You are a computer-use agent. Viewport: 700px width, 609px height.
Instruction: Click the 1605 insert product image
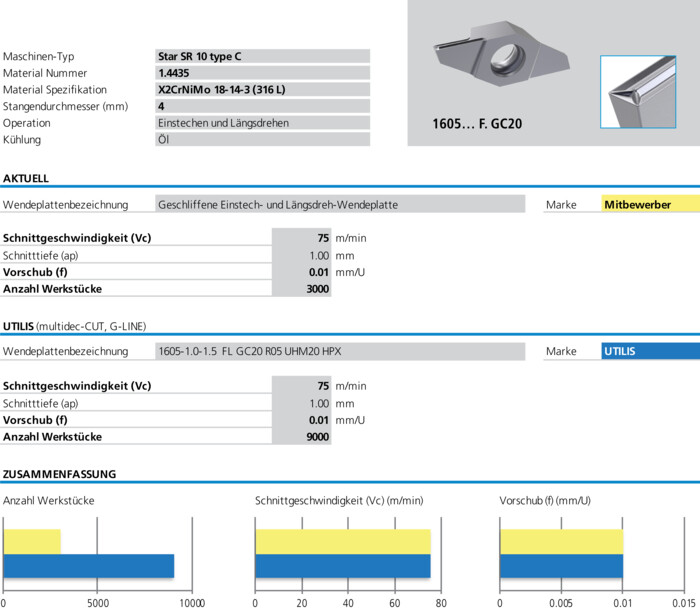pos(501,54)
